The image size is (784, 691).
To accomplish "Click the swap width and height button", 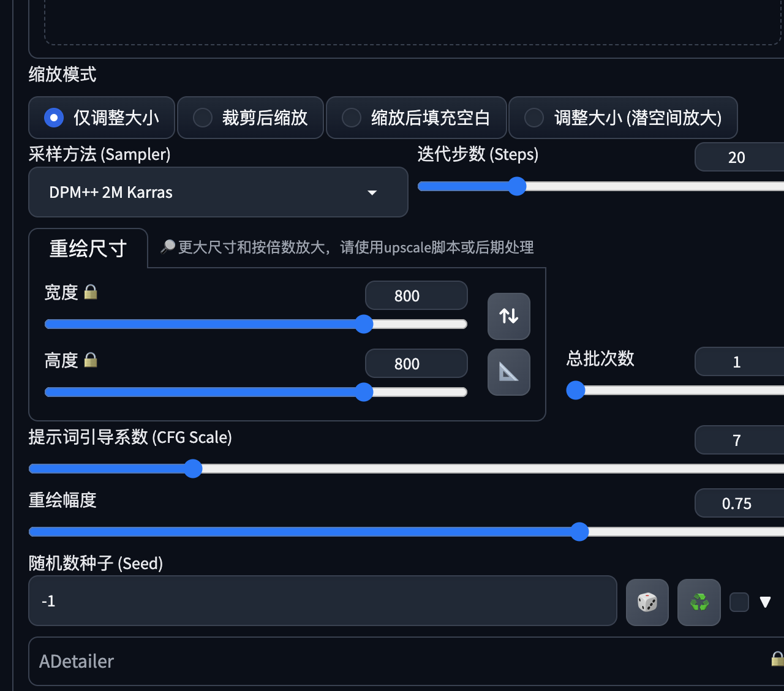I will (x=508, y=316).
